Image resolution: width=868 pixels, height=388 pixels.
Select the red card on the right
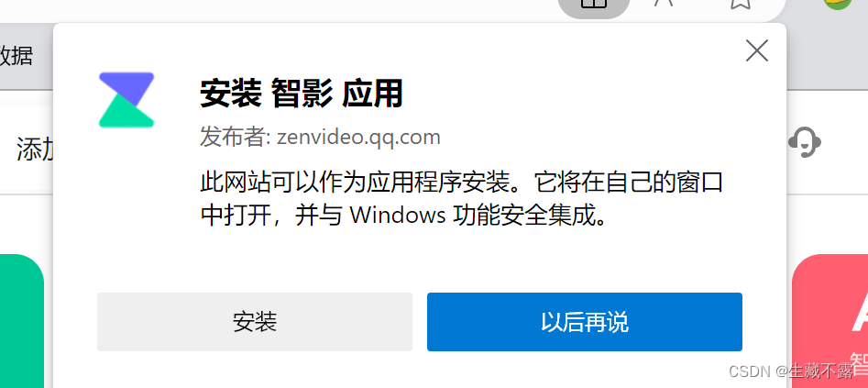click(x=830, y=321)
